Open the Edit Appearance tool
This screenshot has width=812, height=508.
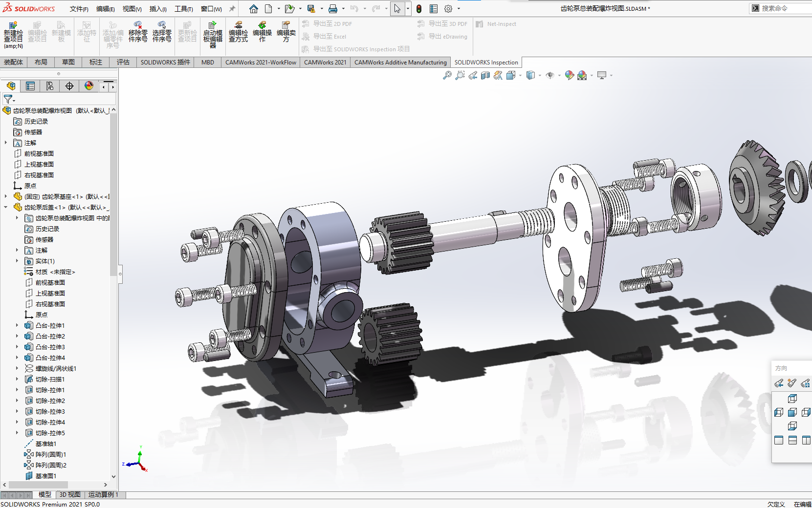[x=569, y=75]
